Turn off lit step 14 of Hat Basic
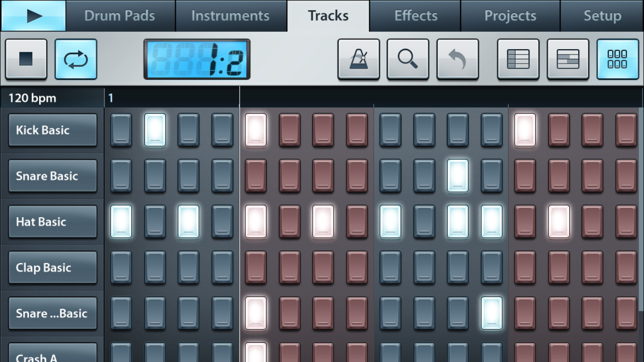 [559, 222]
